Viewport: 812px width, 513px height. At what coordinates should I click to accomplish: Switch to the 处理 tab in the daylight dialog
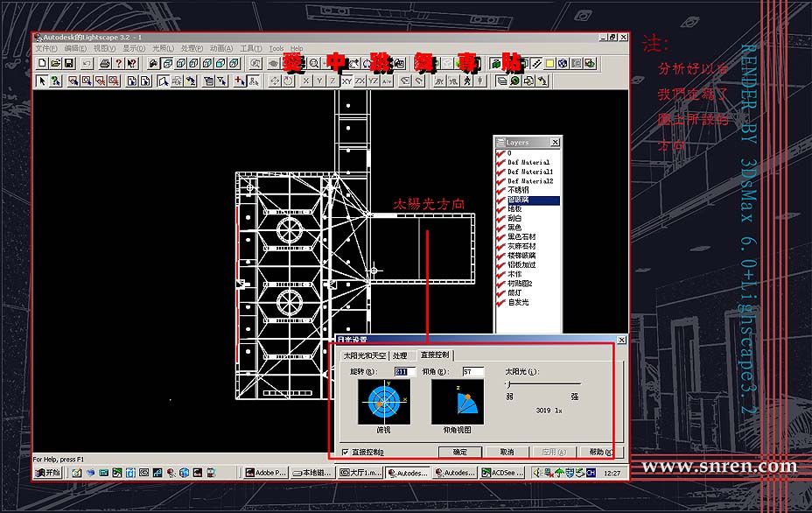pyautogui.click(x=400, y=356)
